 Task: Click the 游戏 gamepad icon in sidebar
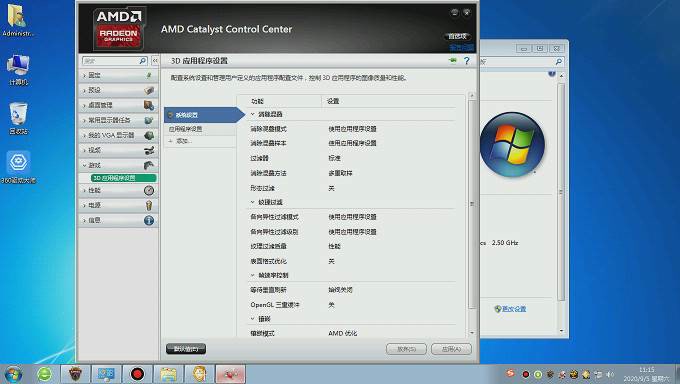point(149,165)
